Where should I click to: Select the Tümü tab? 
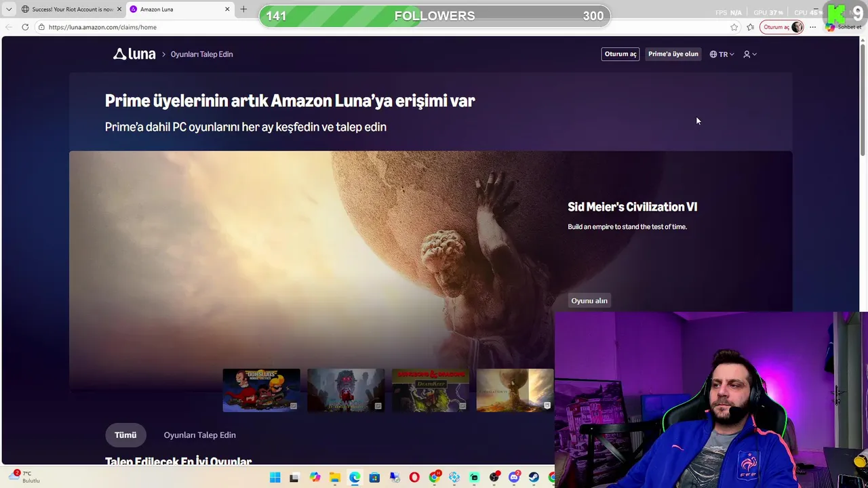click(125, 435)
